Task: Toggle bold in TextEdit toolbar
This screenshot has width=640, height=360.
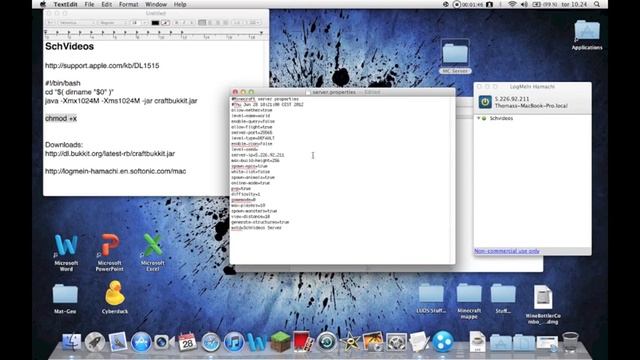Action: [x=177, y=23]
